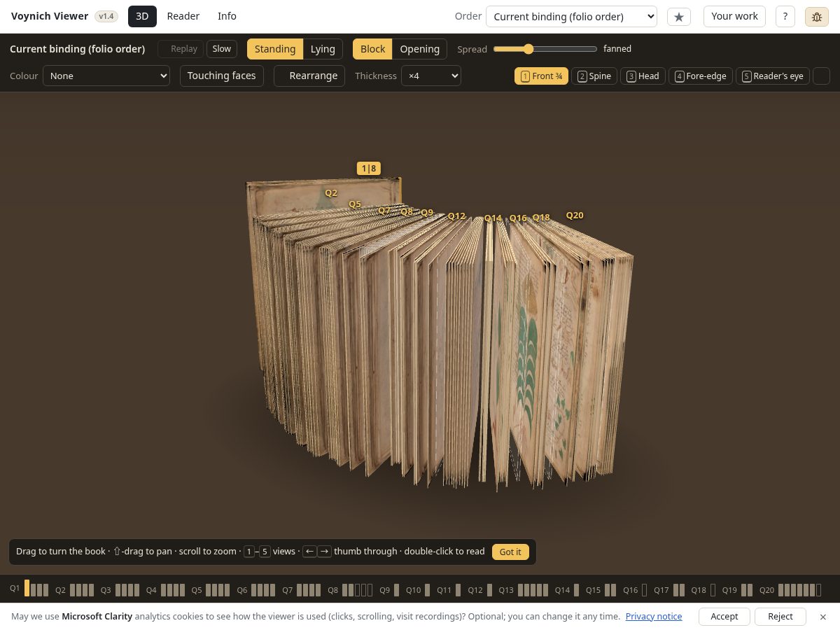Select the Head view preset
Viewport: 840px width, 630px height.
[643, 76]
